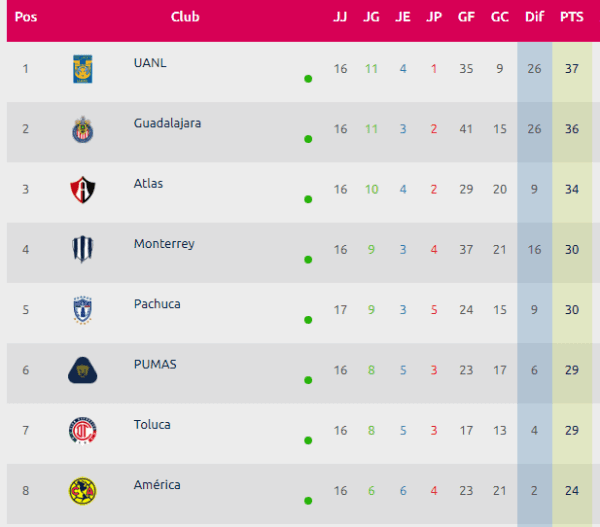The image size is (600, 527).
Task: Click Pachuca's 17 games played cell
Action: [x=340, y=310]
